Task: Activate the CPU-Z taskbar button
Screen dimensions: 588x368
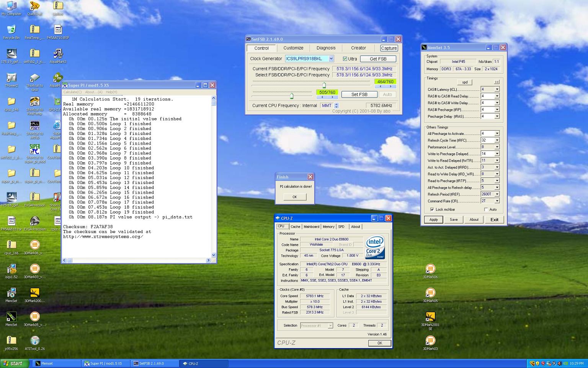Action: click(204, 363)
